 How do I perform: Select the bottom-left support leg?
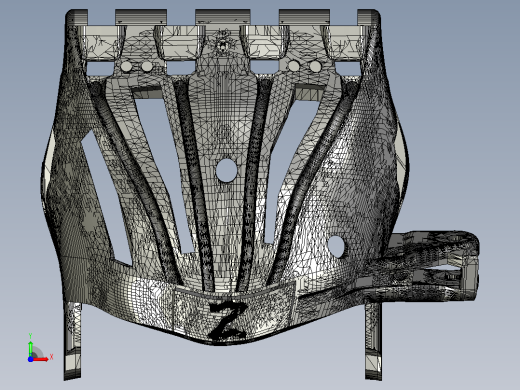coord(73,341)
